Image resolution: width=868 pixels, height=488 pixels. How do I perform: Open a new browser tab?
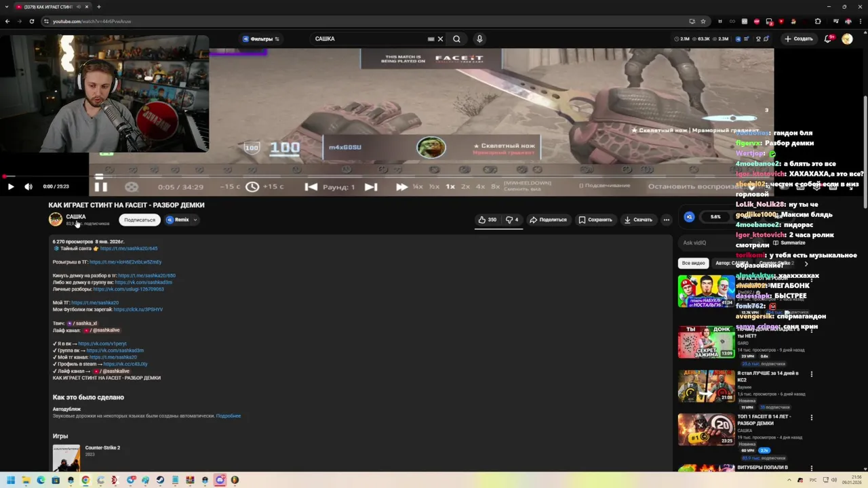point(99,7)
